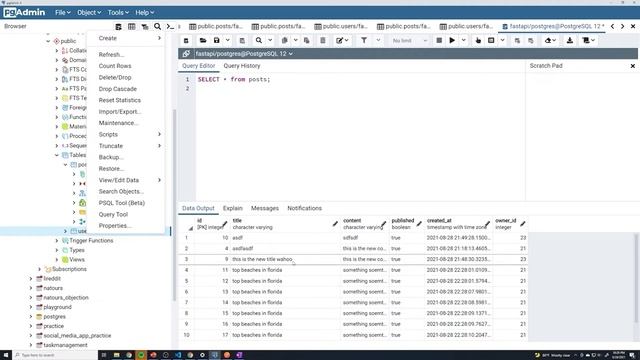The height and width of the screenshot is (360, 640).
Task: Click the Download results as CSV icon
Action: click(570, 40)
